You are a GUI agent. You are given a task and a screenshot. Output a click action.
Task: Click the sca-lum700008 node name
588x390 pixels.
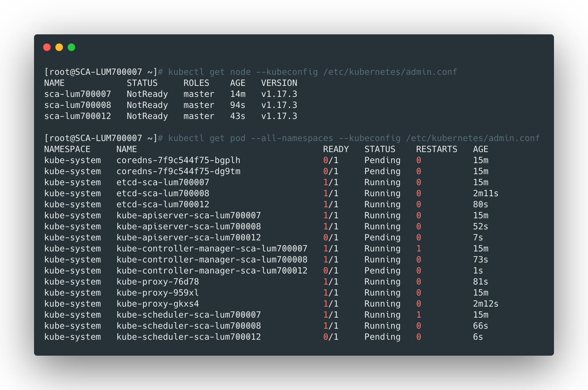[78, 105]
